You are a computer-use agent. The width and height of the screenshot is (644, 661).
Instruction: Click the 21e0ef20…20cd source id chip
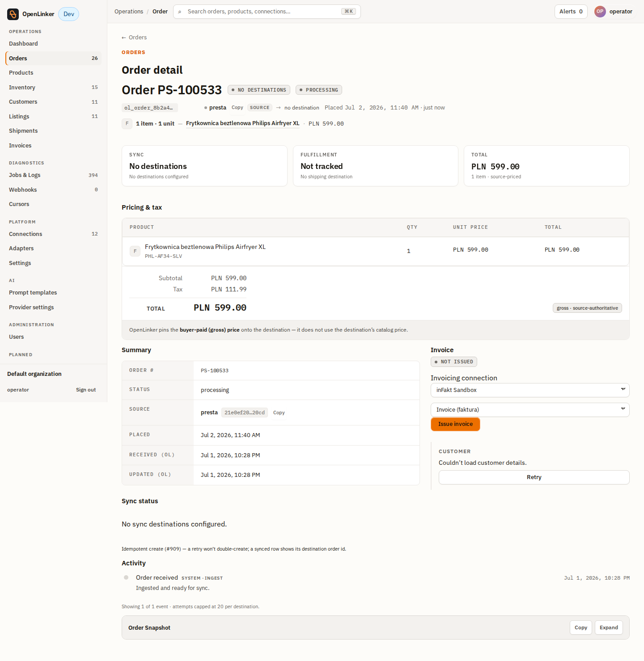[245, 413]
